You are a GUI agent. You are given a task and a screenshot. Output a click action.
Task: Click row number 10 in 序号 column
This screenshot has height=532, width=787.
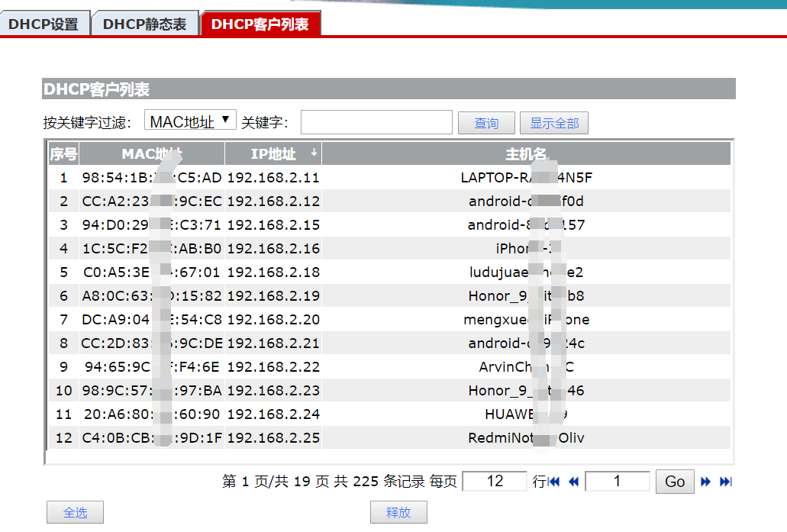(x=64, y=391)
